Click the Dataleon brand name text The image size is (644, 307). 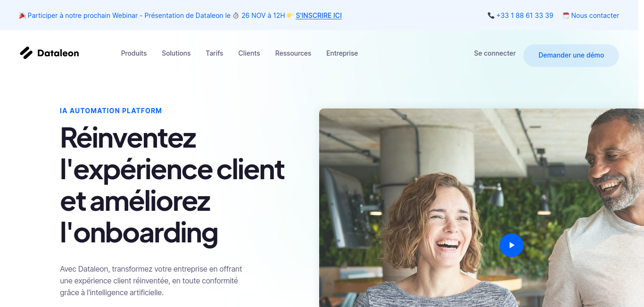(58, 53)
